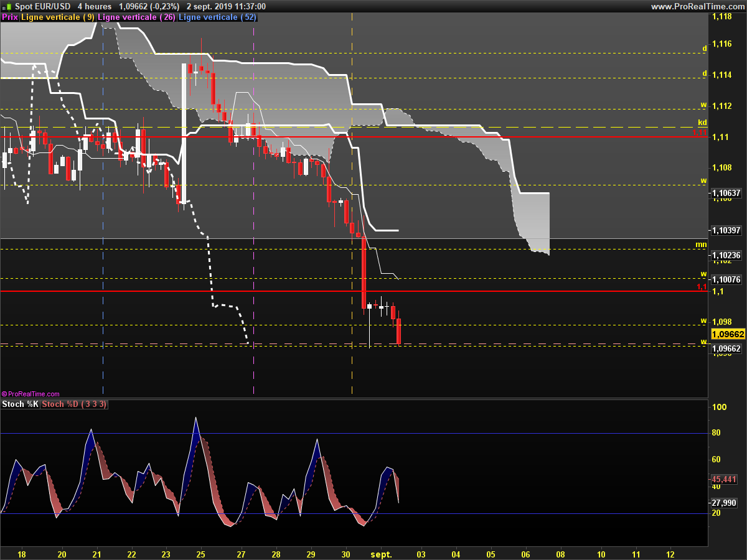Click the '2 sept. 2019 11:37:00' timestamp

coord(226,6)
